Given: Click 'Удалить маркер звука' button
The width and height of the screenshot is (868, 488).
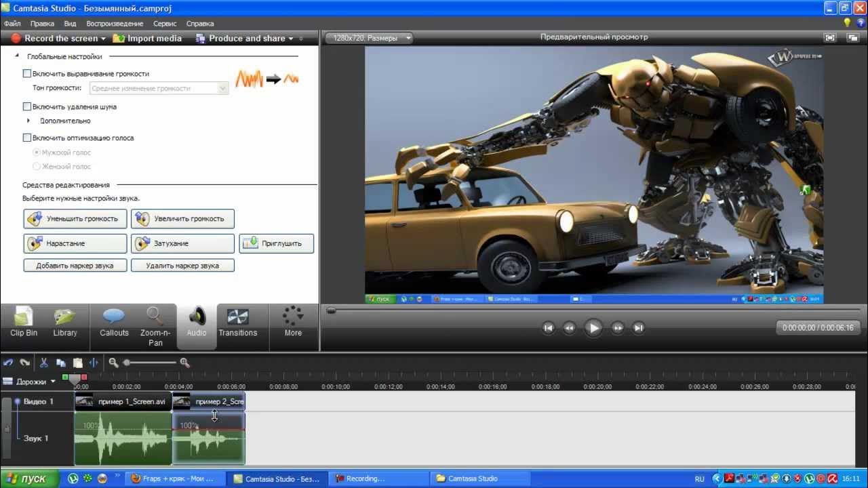Looking at the screenshot, I should pyautogui.click(x=182, y=266).
